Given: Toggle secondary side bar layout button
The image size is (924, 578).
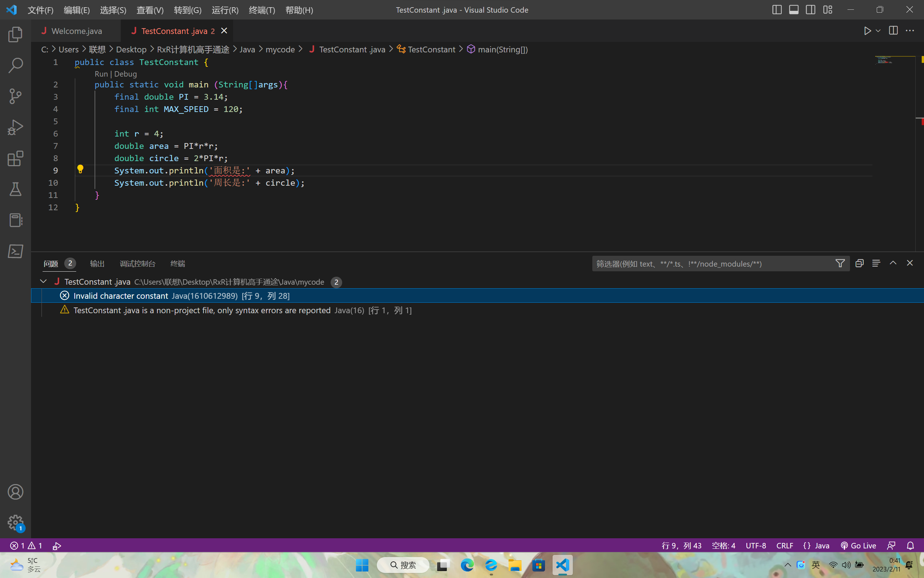Looking at the screenshot, I should (x=811, y=9).
